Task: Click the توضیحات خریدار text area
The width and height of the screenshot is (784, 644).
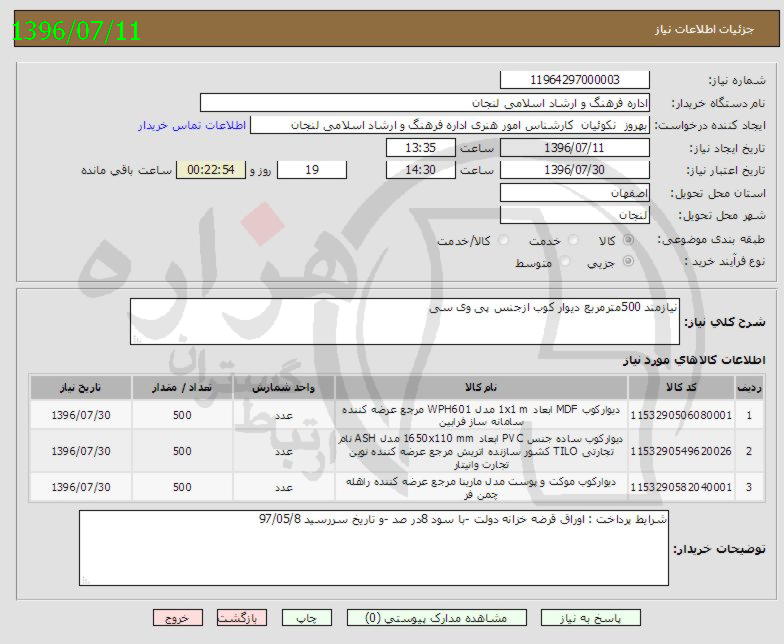Action: (372, 547)
